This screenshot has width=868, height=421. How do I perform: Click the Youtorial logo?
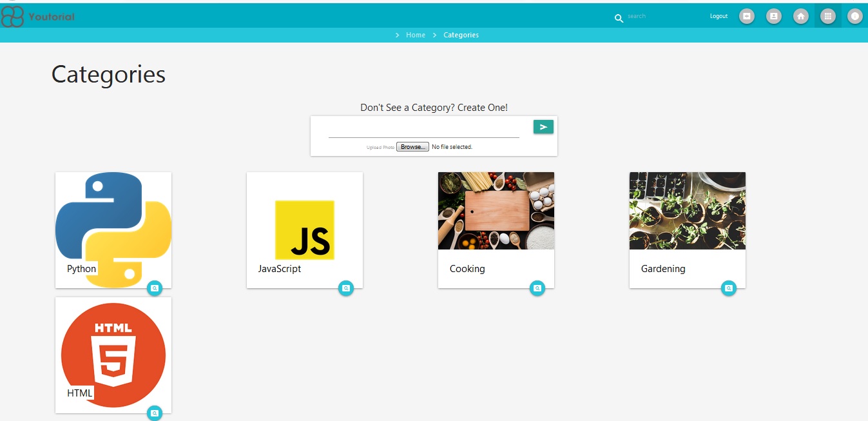click(x=38, y=16)
